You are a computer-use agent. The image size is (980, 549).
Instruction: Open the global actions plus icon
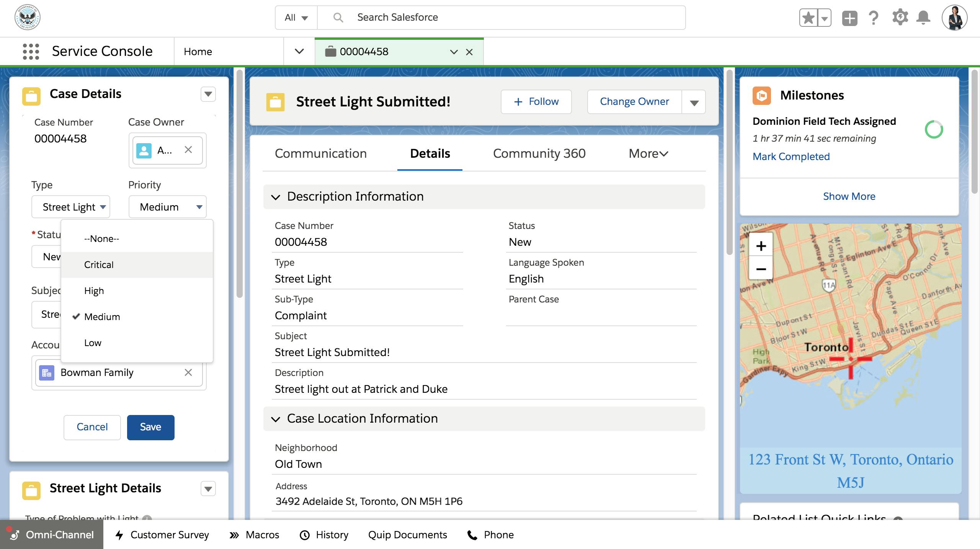849,18
